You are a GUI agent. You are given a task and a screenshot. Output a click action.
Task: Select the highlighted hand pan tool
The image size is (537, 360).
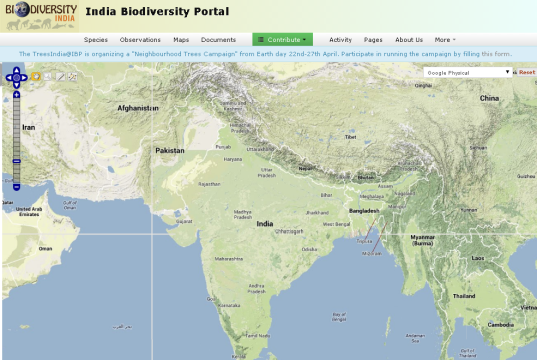36,76
